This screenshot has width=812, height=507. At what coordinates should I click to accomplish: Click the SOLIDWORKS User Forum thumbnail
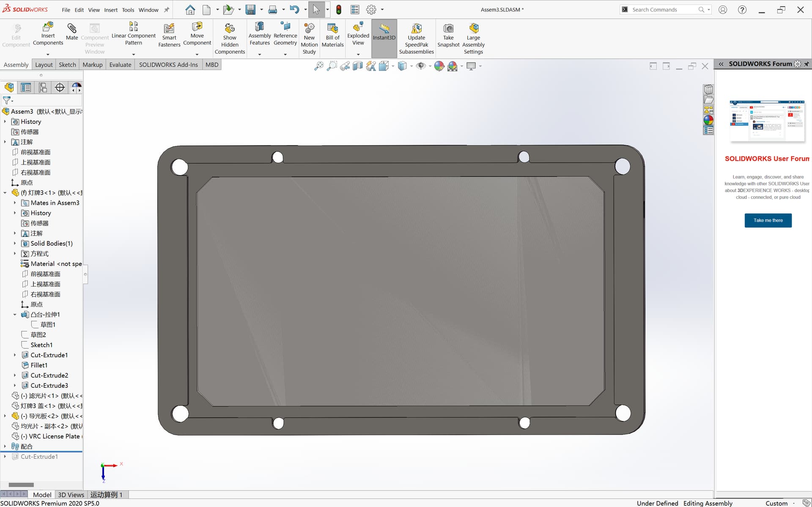click(x=767, y=121)
